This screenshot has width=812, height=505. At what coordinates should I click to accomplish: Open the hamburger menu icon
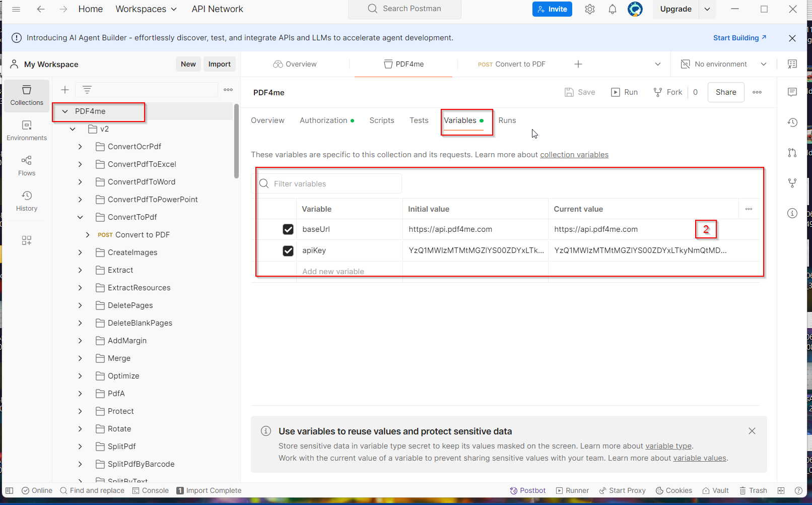point(16,9)
